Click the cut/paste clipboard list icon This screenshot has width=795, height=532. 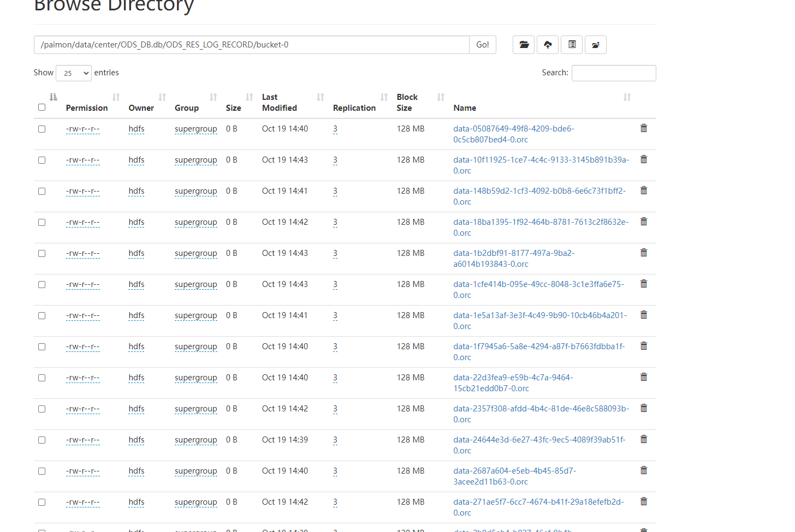tap(572, 45)
